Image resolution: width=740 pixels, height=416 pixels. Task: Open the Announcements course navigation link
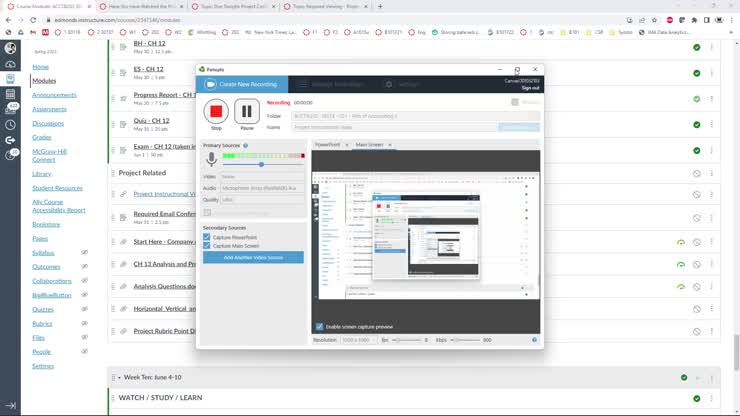(x=54, y=95)
